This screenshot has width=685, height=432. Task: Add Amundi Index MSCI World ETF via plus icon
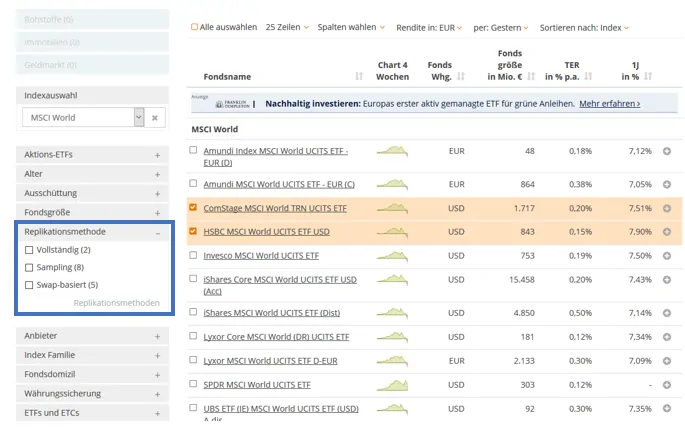tap(667, 151)
